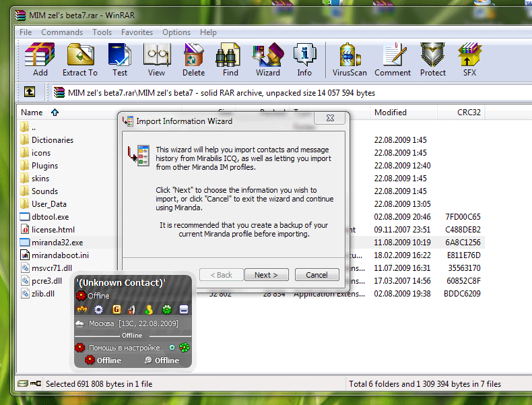The image size is (532, 405).
Task: Open the Favorites menu
Action: point(137,32)
